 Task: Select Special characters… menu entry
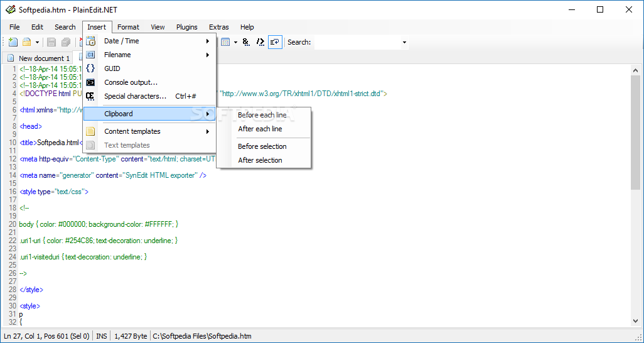pos(149,96)
